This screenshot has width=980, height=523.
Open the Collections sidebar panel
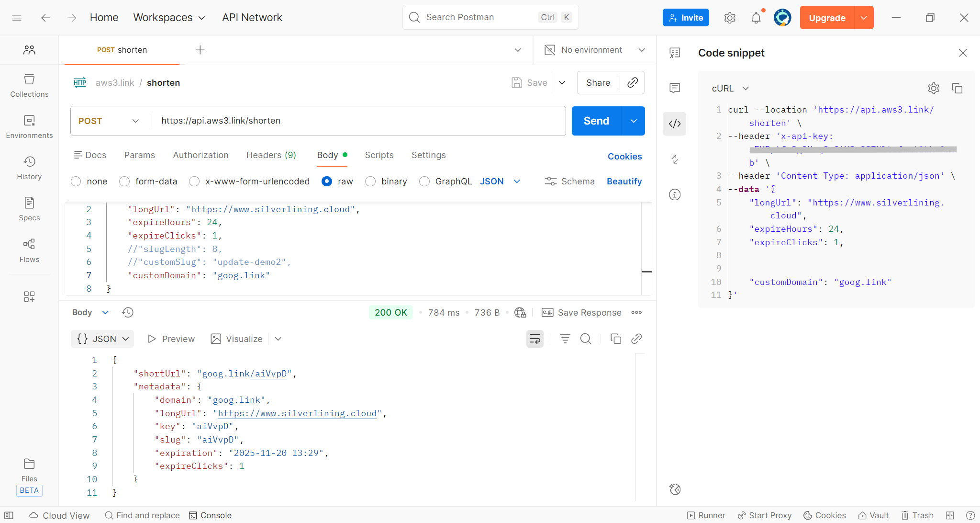point(29,86)
